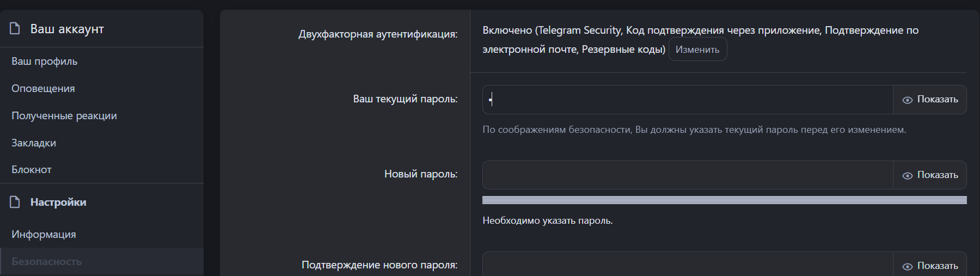Click the page icon next to Настройки
Viewport: 980px width, 276px height.
point(15,202)
